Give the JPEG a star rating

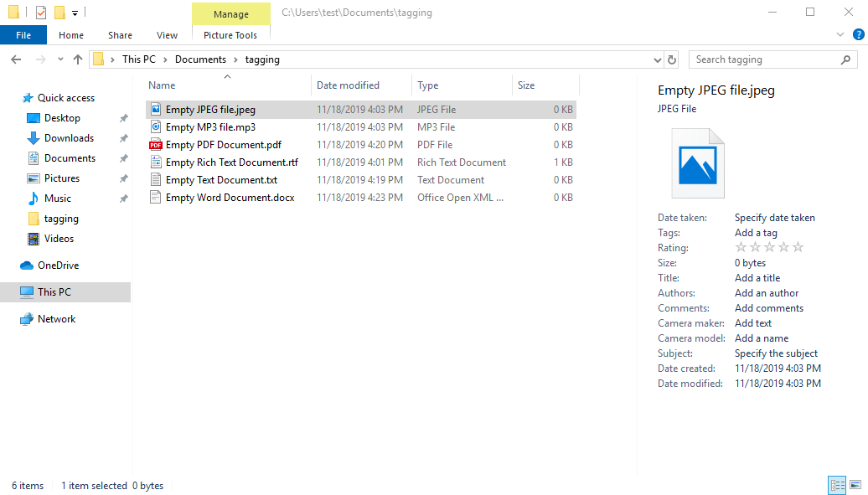pyautogui.click(x=769, y=247)
